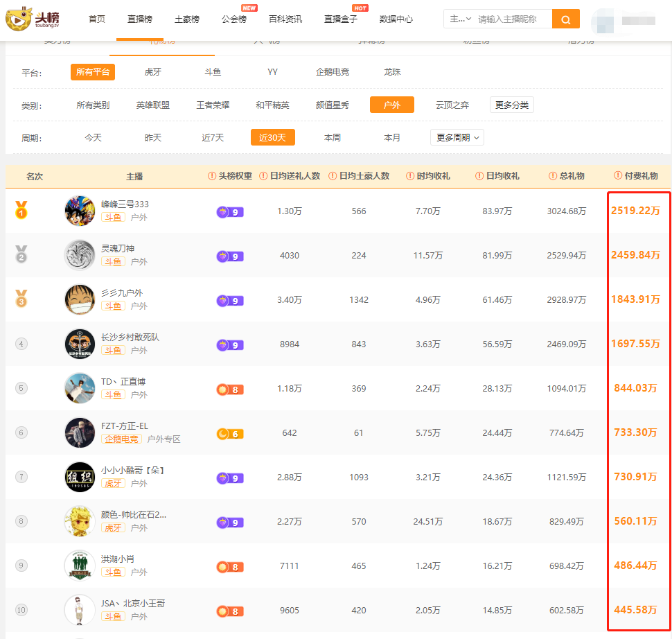
Task: Open avatar of 灵魂刀神
Action: tap(80, 255)
